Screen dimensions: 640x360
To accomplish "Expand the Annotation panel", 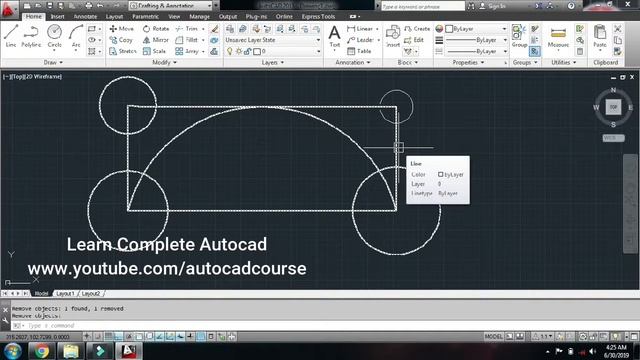I will [353, 62].
